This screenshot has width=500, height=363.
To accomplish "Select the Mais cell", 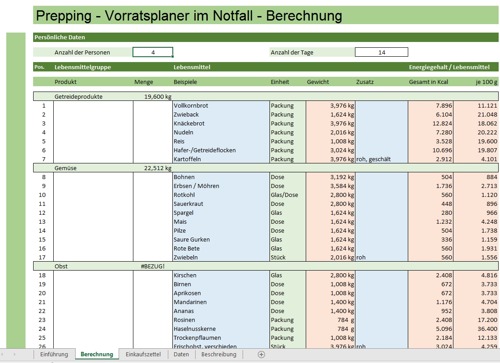I will coord(221,222).
